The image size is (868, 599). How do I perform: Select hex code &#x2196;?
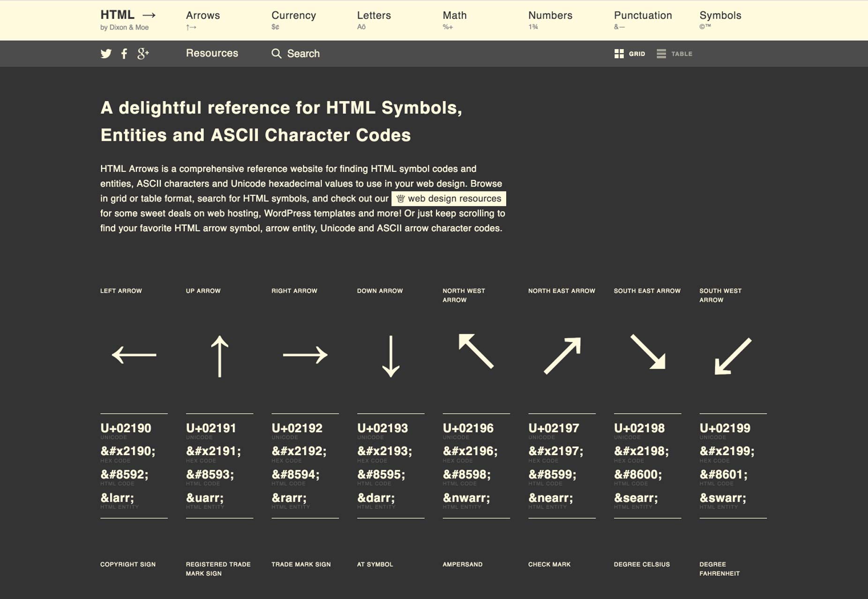coord(470,451)
